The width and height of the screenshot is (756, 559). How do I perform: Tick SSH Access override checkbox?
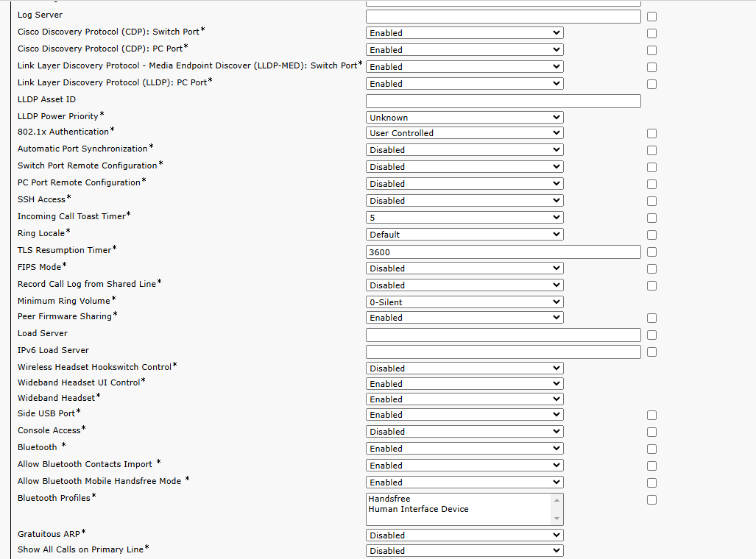(x=652, y=201)
